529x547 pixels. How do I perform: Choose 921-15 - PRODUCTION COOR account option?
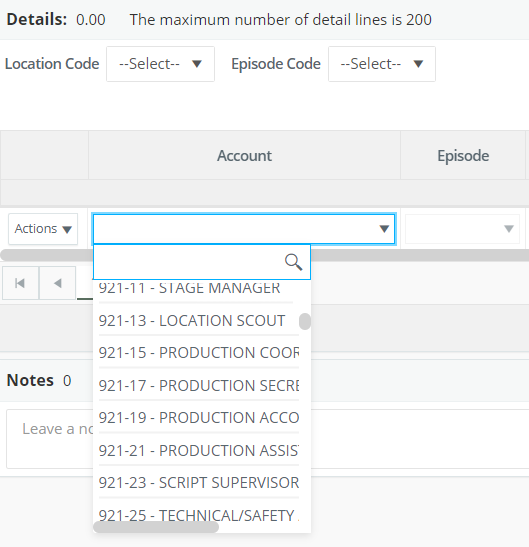click(199, 353)
